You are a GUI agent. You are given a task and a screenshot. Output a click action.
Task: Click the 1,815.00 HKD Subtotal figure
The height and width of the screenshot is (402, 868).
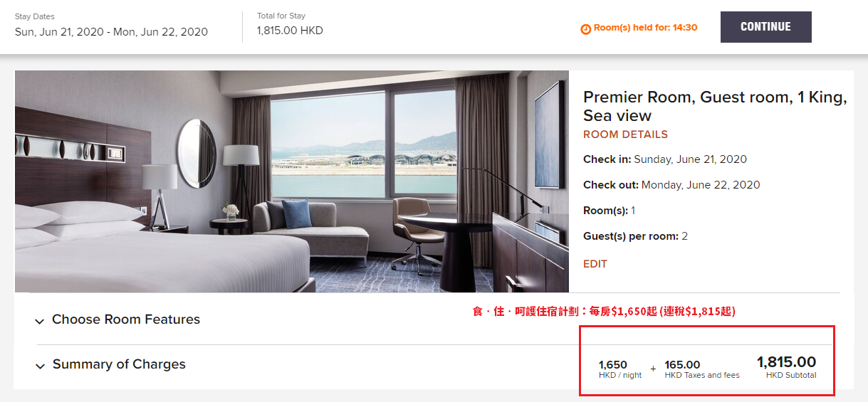(786, 366)
